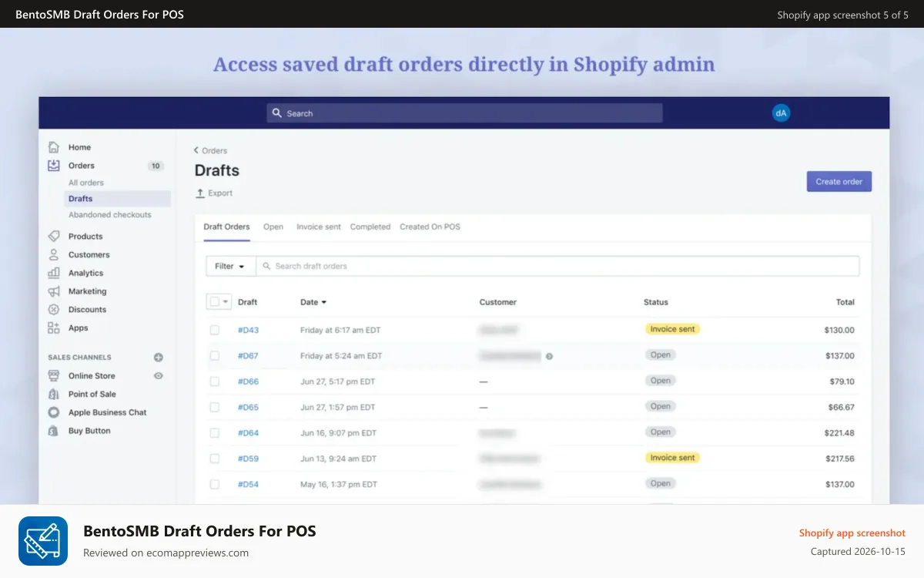
Task: Select the checkbox for draft #D64
Action: (x=215, y=433)
